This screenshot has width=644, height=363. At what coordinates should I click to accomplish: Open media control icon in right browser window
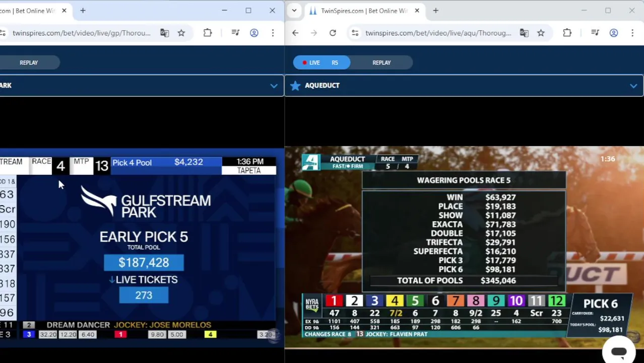click(x=595, y=33)
